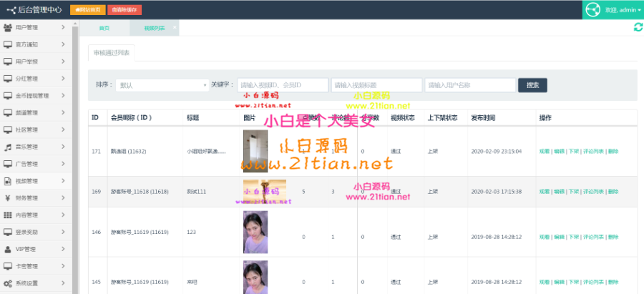Viewport: 644px width, 294px height.
Task: Click the 搜索 search button
Action: point(532,85)
